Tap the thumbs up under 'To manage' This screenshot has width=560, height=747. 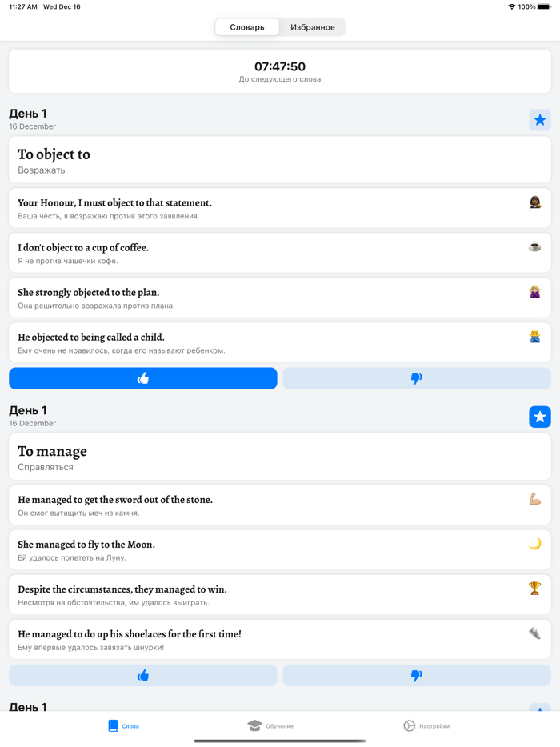(x=142, y=675)
